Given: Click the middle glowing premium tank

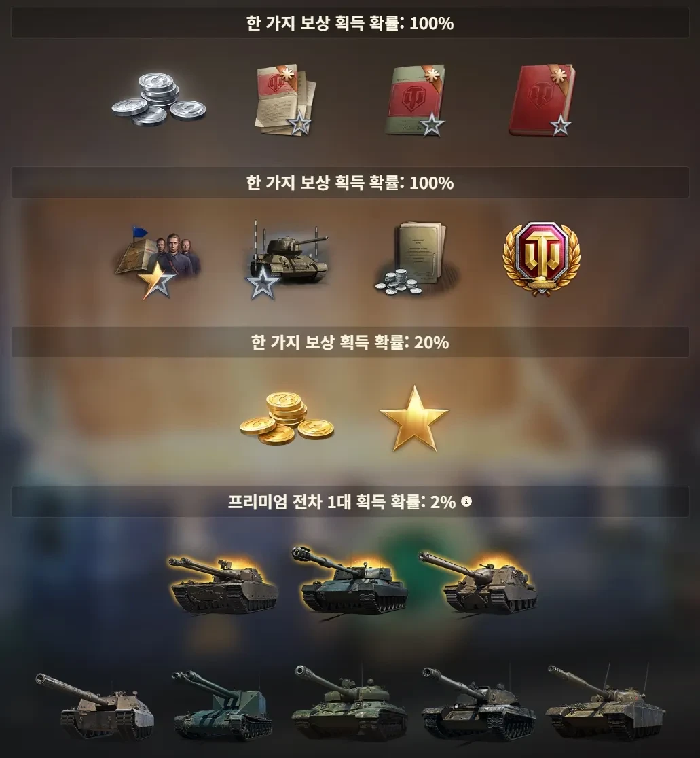Looking at the screenshot, I should pyautogui.click(x=350, y=580).
